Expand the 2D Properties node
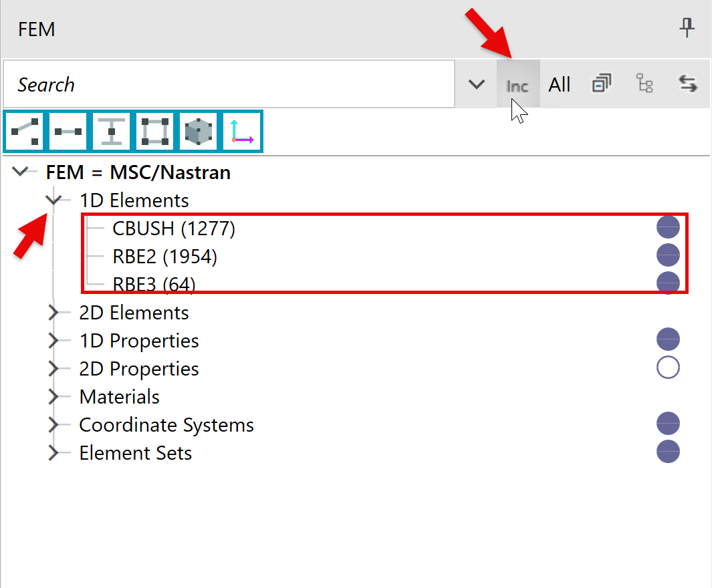The image size is (712, 588). tap(53, 368)
